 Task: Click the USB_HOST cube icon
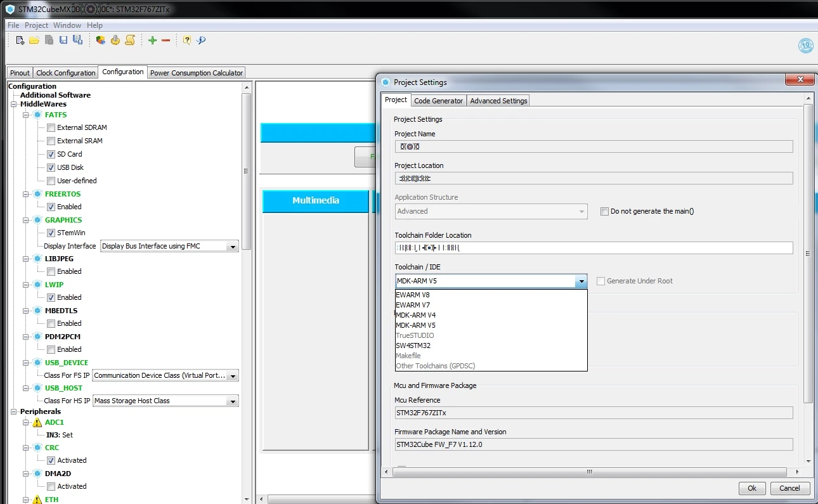click(37, 388)
